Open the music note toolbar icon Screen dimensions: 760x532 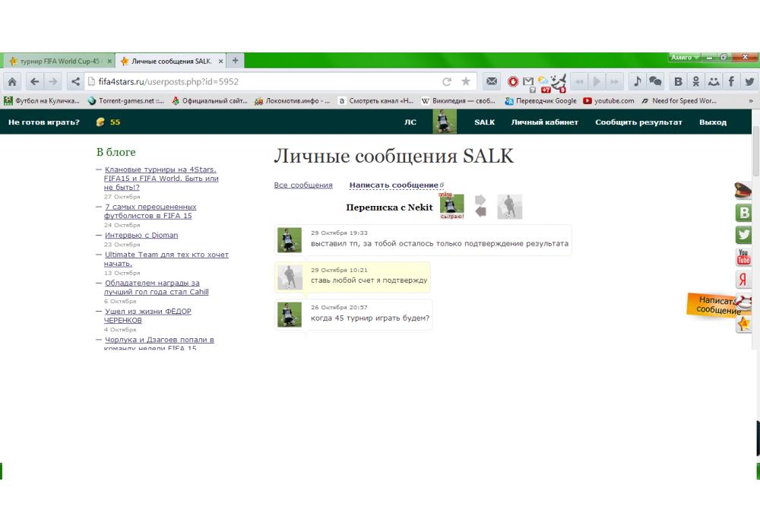click(638, 81)
